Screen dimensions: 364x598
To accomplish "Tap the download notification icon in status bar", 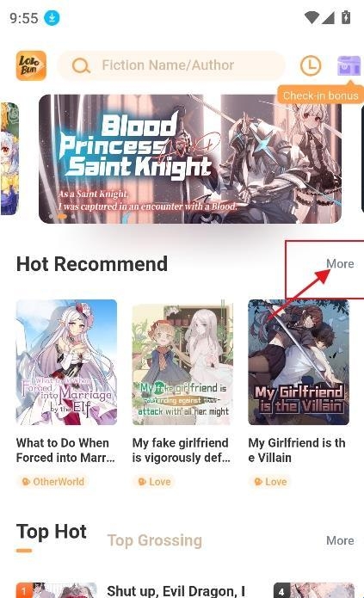I will point(52,17).
